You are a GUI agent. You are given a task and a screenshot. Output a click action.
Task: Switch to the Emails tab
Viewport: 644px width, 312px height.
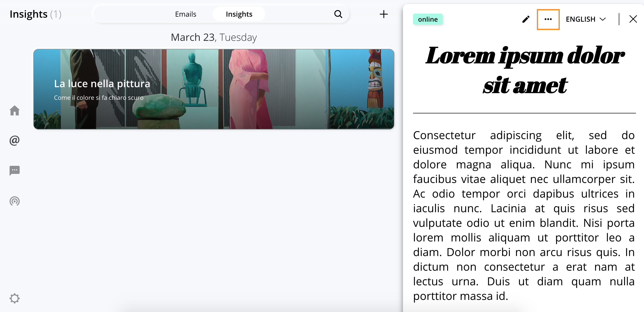click(x=186, y=14)
